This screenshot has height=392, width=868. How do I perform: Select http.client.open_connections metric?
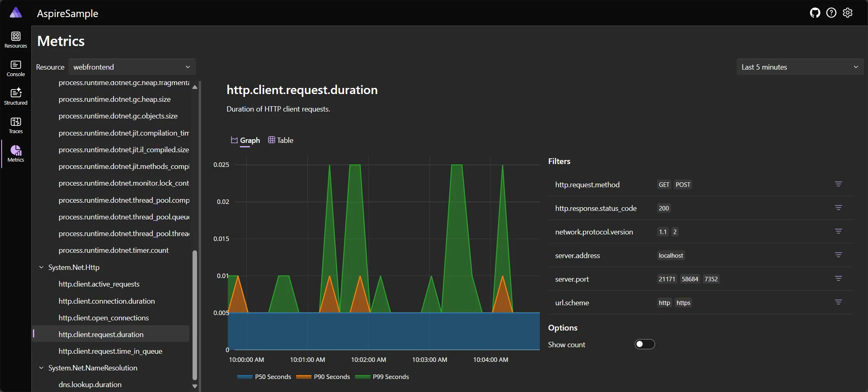103,318
